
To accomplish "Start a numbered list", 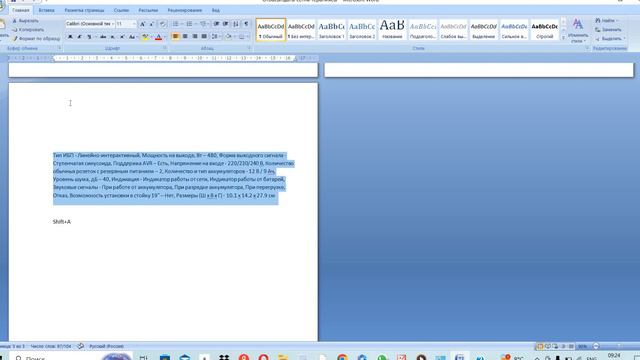I will pos(190,24).
